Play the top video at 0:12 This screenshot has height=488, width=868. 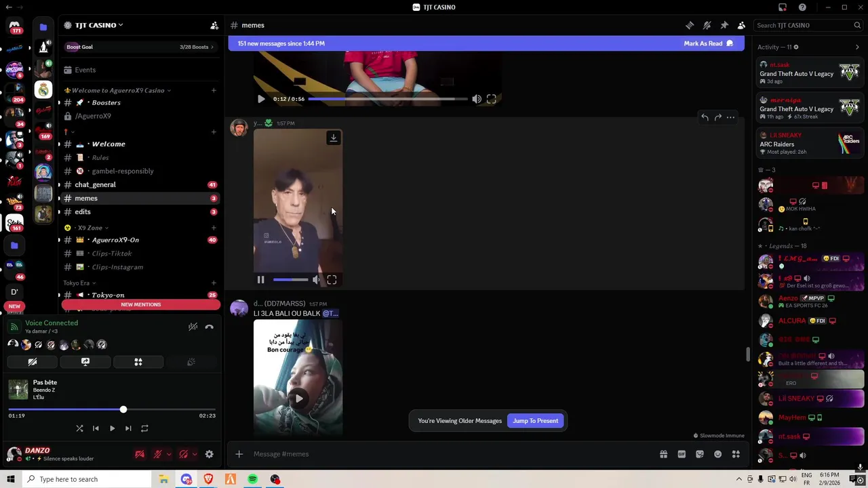261,99
